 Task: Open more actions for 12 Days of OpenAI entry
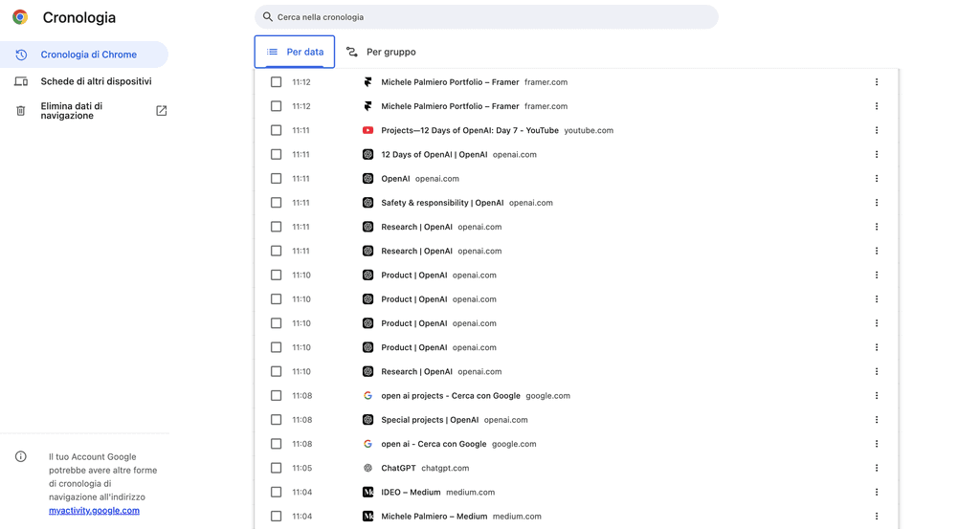pyautogui.click(x=877, y=154)
